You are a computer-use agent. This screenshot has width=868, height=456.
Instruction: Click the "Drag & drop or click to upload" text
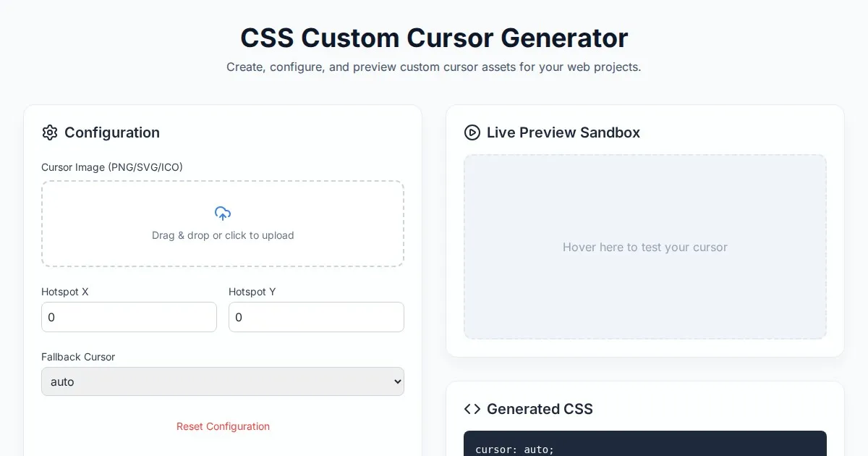point(223,235)
